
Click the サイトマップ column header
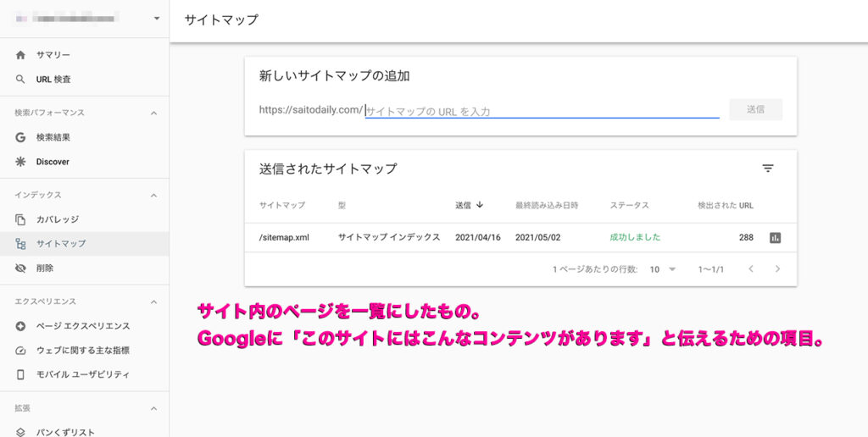point(281,205)
